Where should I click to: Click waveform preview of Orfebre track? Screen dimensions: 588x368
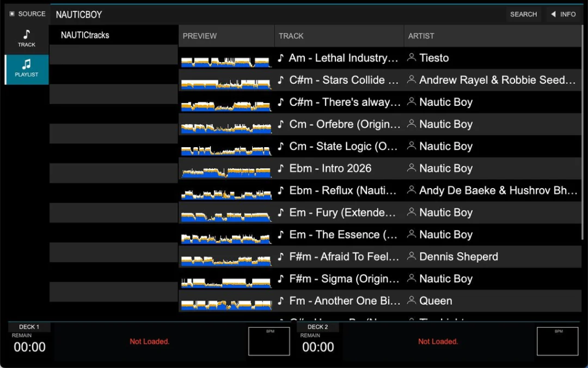tap(226, 128)
